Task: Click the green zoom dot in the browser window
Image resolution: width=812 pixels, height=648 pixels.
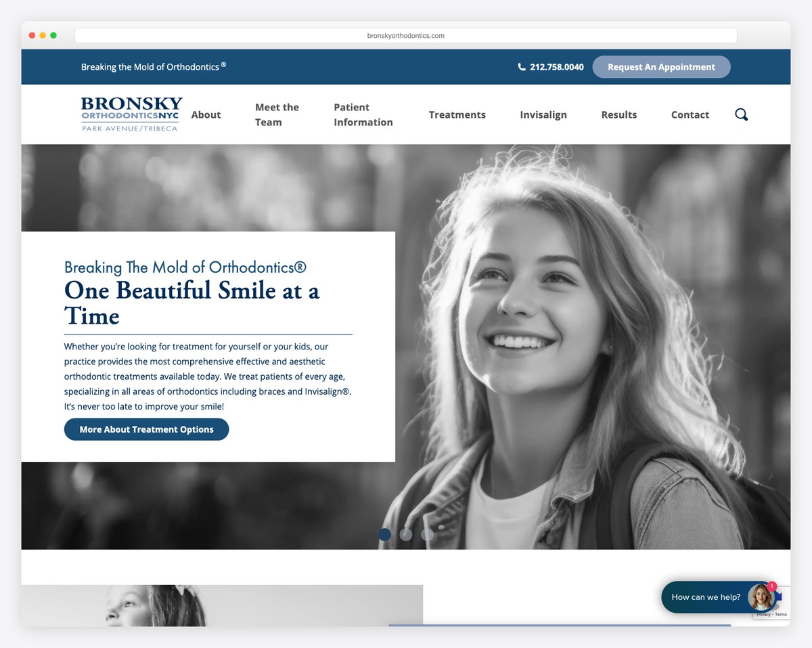Action: 53,35
